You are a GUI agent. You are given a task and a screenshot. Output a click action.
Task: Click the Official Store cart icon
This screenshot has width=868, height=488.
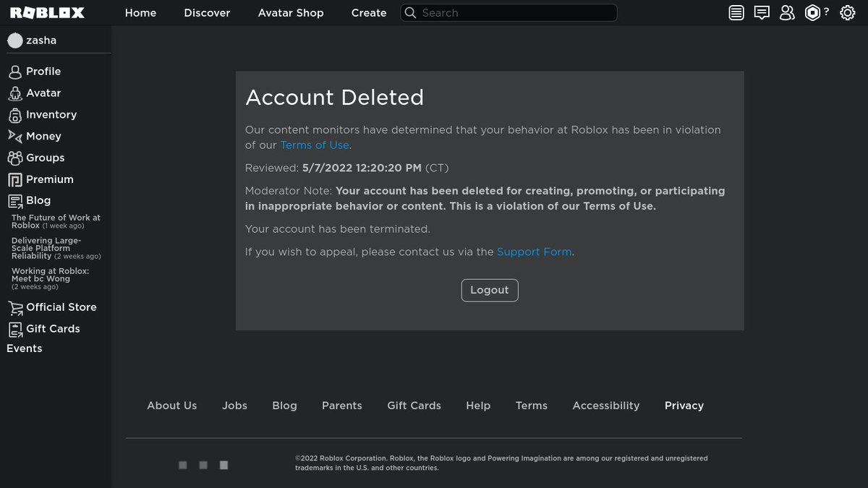pos(15,308)
